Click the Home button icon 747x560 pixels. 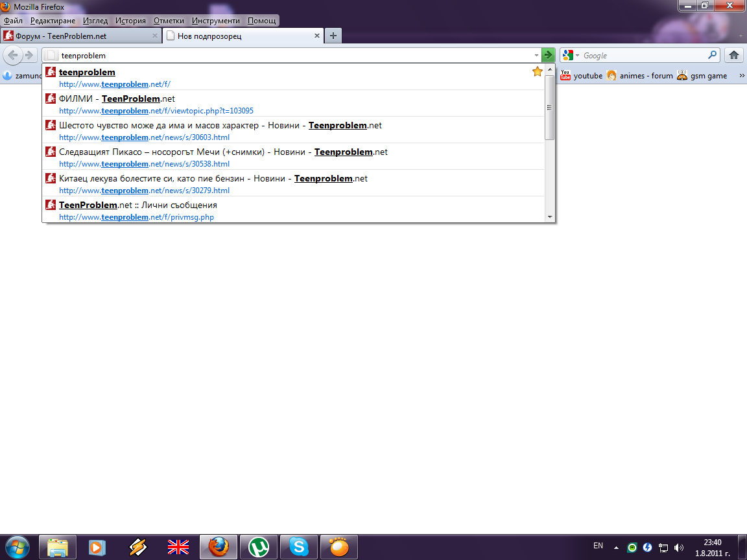(x=733, y=55)
